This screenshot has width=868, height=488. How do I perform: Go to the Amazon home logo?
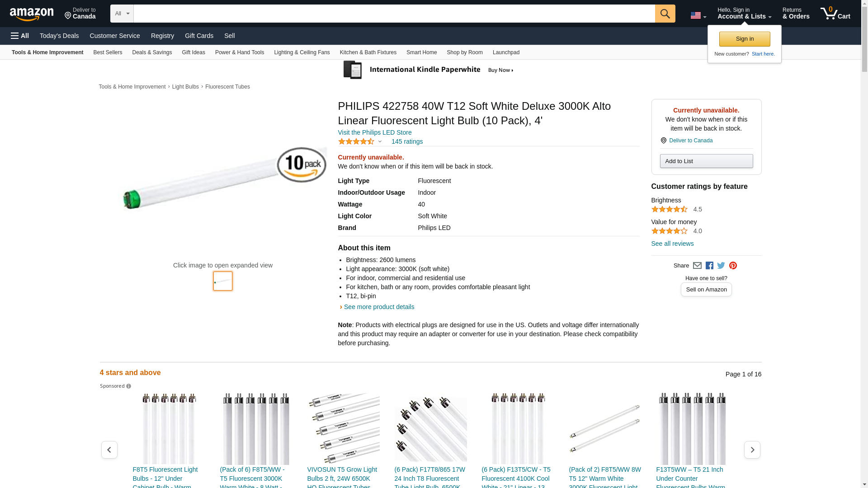[32, 14]
